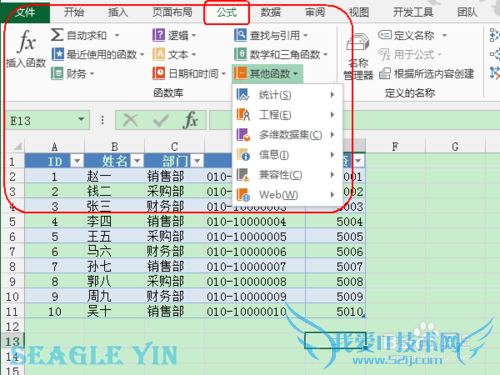Click cell containing 赵一
The height and width of the screenshot is (375, 500).
pyautogui.click(x=114, y=176)
